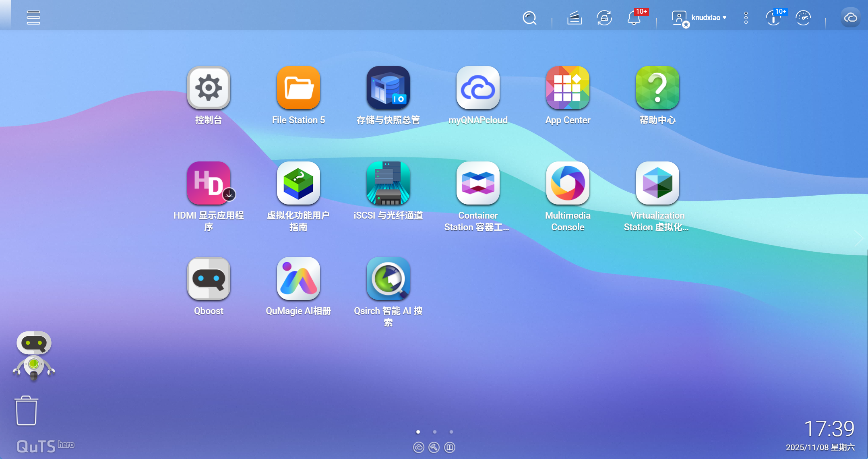Launch Virtualization Station from desktop
The height and width of the screenshot is (459, 868).
point(657,184)
